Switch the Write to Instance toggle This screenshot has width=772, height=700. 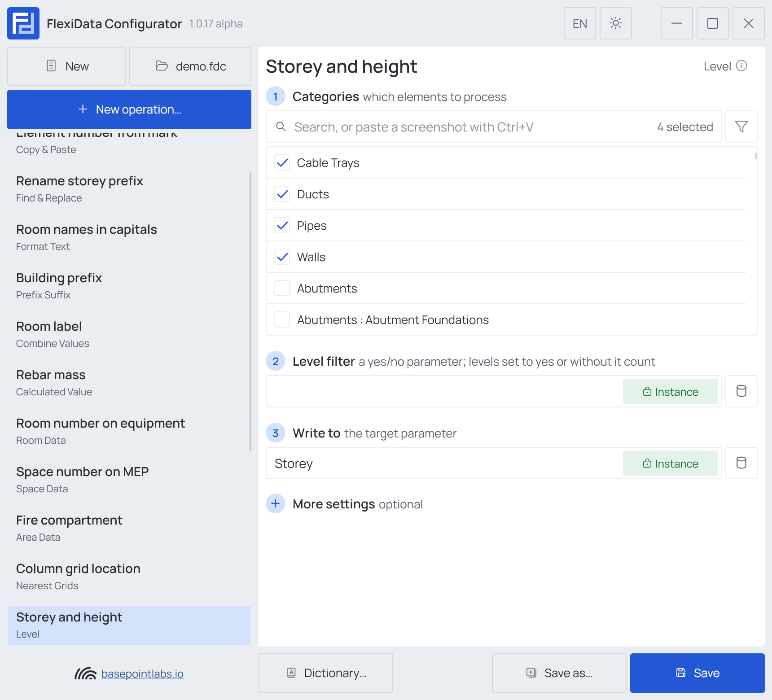coord(671,463)
